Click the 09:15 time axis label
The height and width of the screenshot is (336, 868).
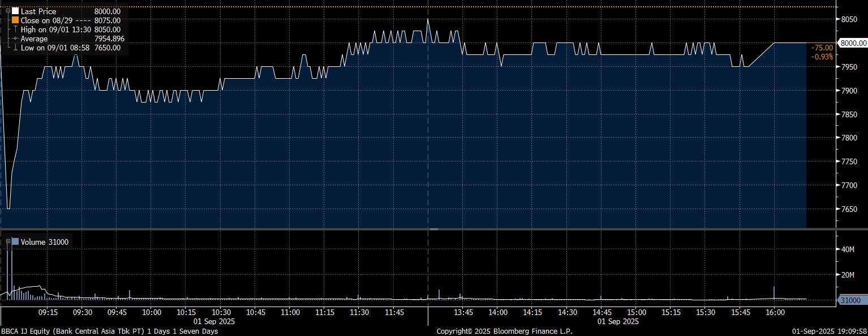(x=48, y=312)
